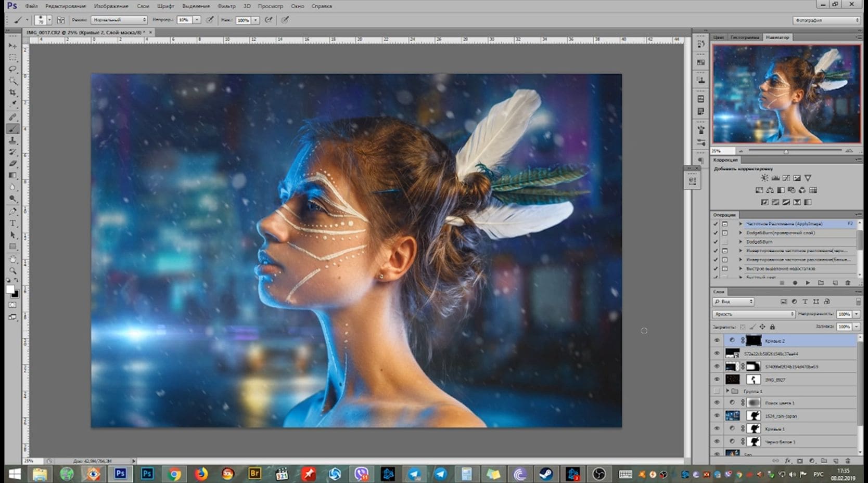
Task: Open the brush opacity slider dropdown arrow
Action: pyautogui.click(x=197, y=20)
